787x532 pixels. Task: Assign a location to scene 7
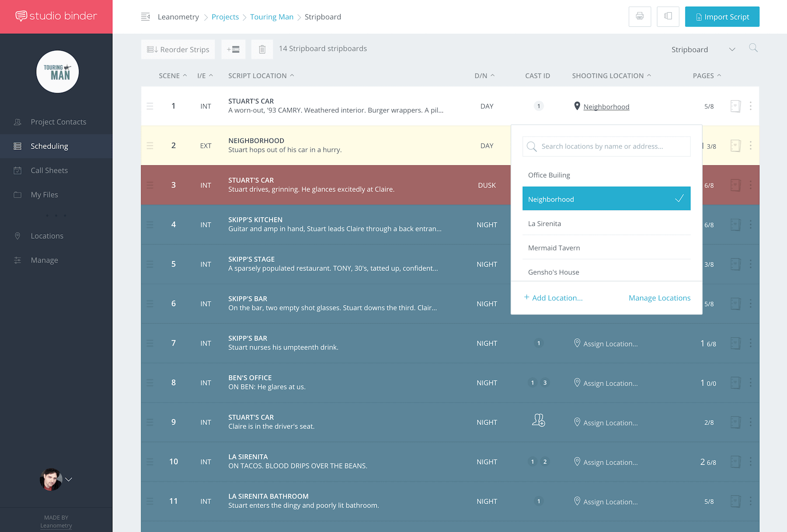(606, 344)
